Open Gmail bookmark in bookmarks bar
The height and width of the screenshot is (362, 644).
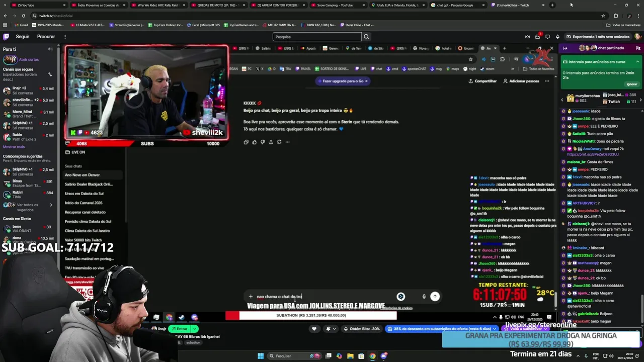pyautogui.click(x=21, y=25)
